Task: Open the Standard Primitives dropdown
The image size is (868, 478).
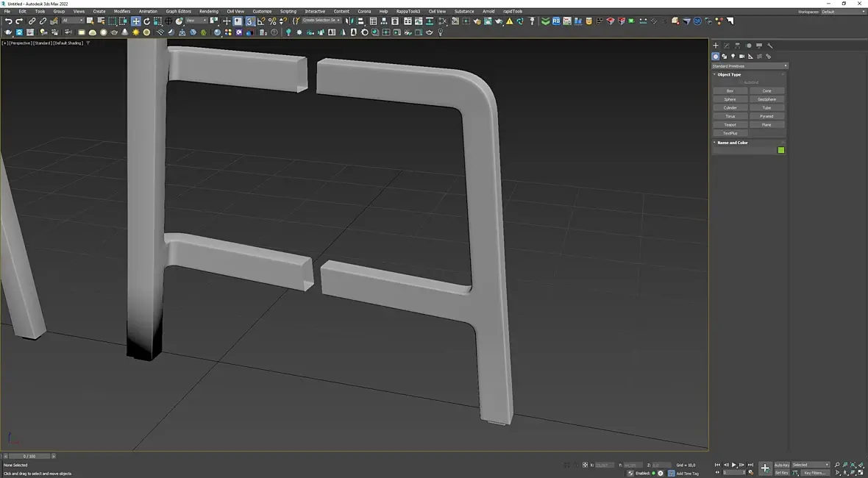Action: click(x=749, y=66)
